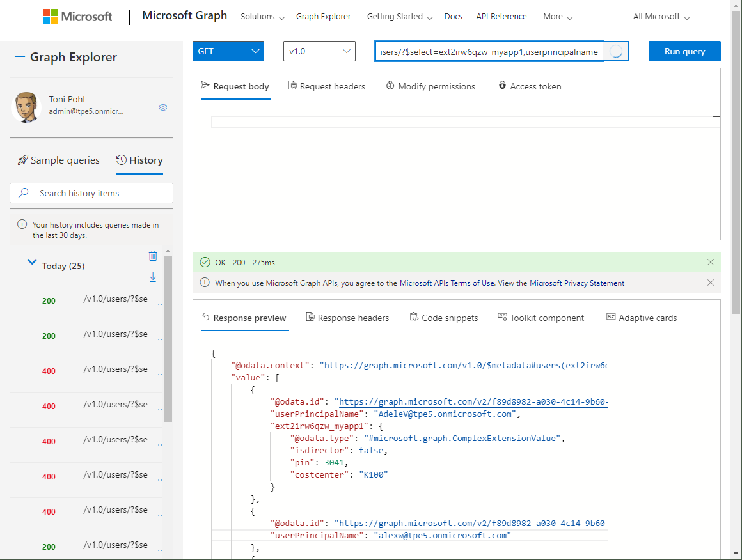The width and height of the screenshot is (742, 560).
Task: Download today's history with arrow icon
Action: pos(153,277)
